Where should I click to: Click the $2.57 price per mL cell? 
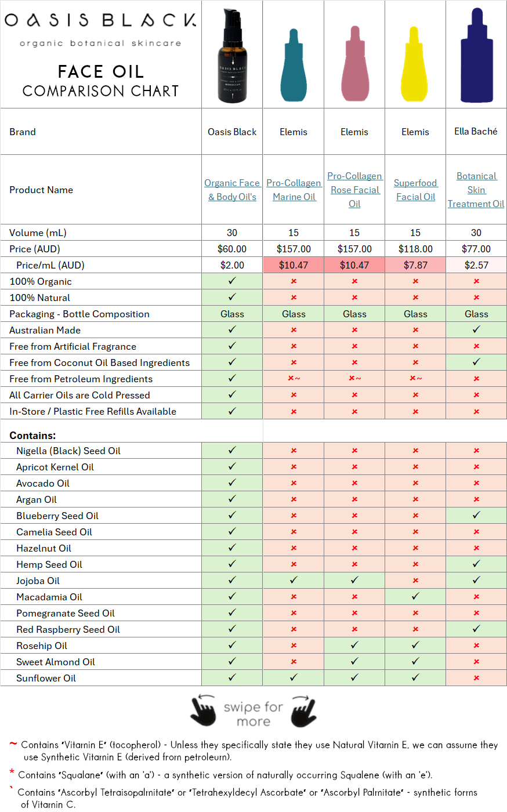476,265
